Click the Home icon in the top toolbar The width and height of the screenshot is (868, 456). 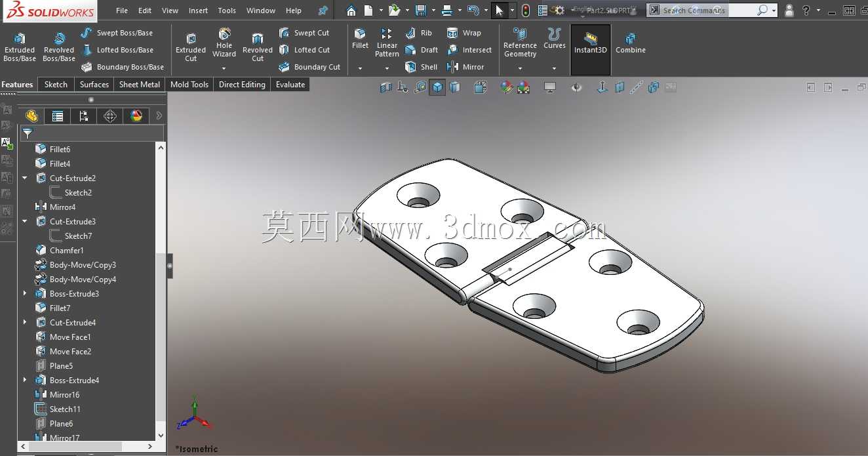click(x=351, y=10)
